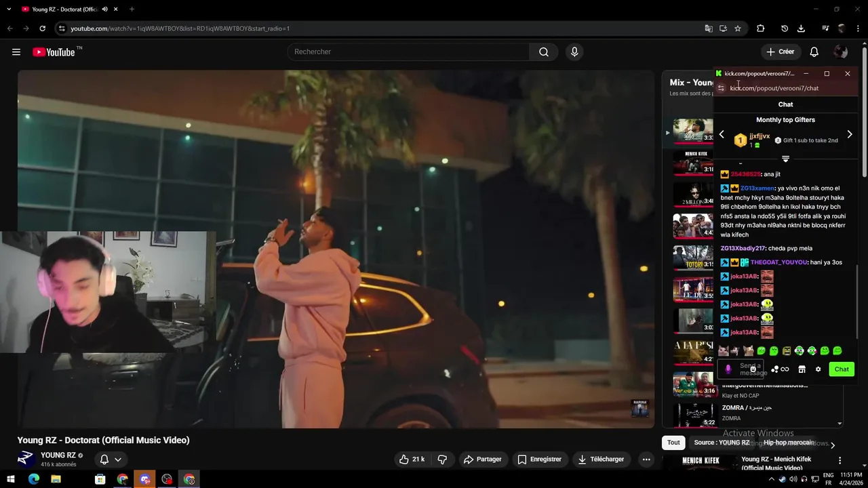Select the Source : YOUNG RZ chip

click(x=722, y=443)
